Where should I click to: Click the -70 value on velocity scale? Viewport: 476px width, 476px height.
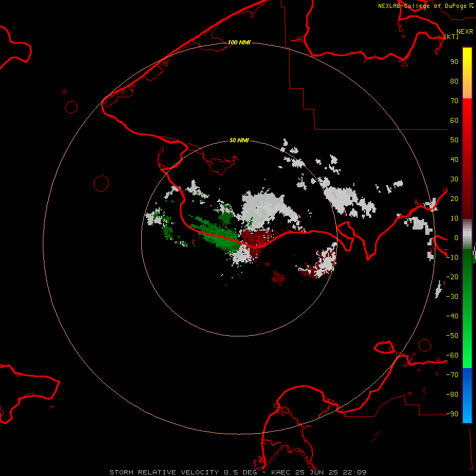tap(452, 375)
